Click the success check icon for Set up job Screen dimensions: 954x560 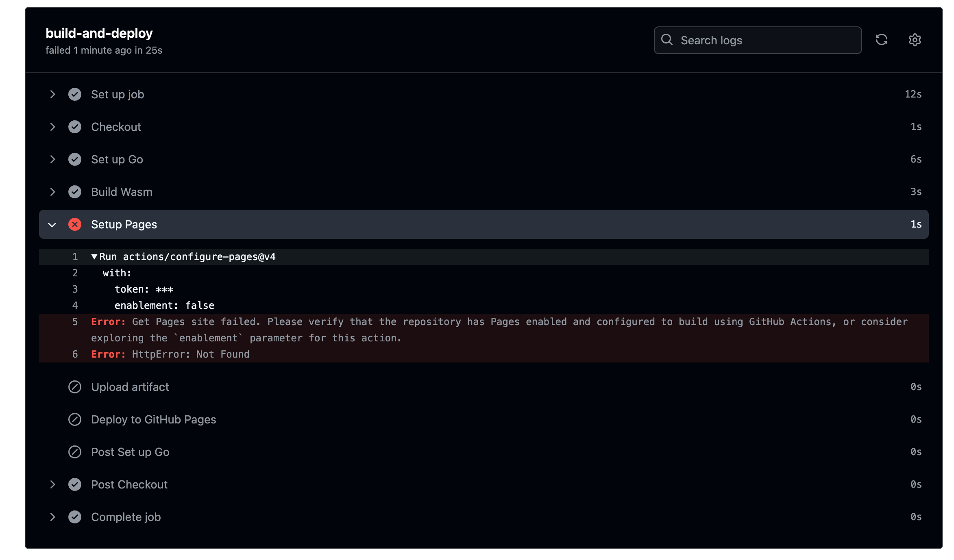[x=75, y=94]
